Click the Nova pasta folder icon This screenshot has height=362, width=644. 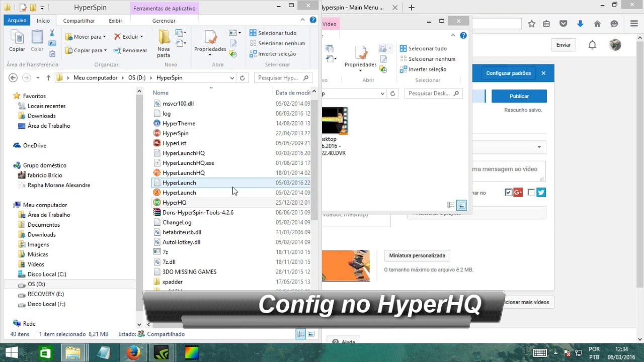click(x=164, y=43)
